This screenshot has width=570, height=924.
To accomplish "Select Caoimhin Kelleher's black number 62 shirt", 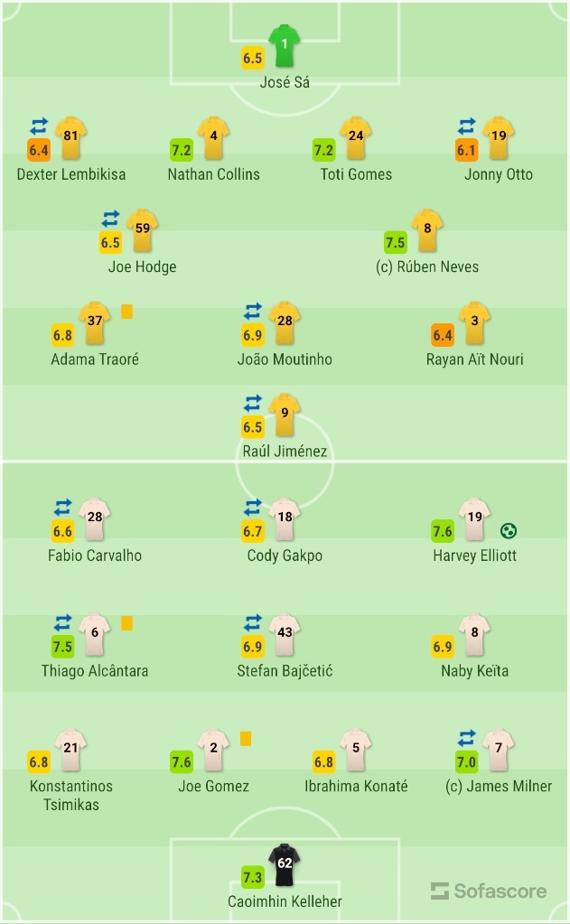I will point(285,864).
